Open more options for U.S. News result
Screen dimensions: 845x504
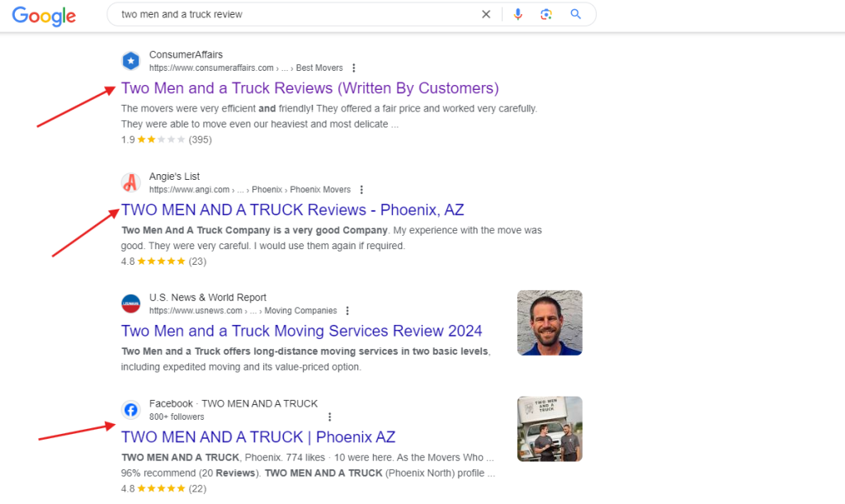pyautogui.click(x=347, y=311)
